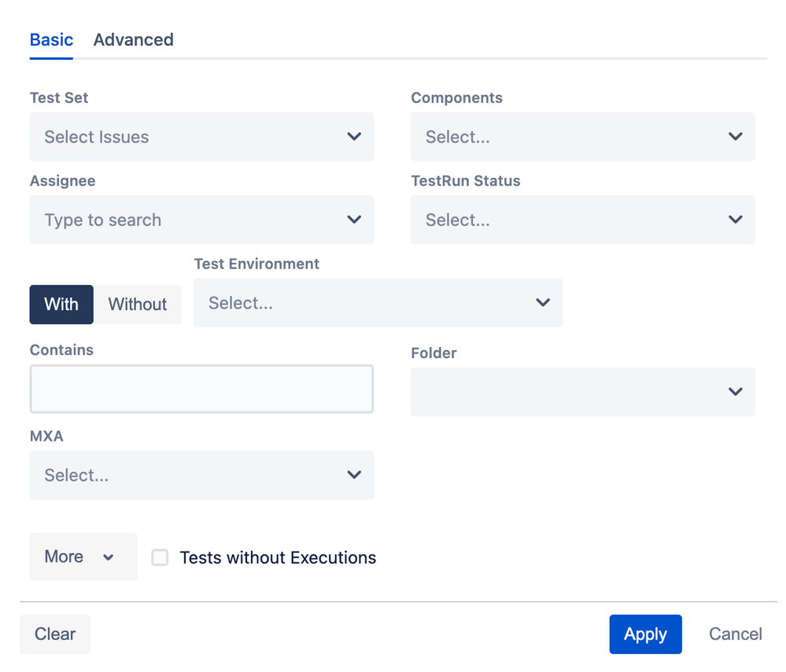The width and height of the screenshot is (786, 672).
Task: Click the small chevron beside More
Action: (x=109, y=557)
